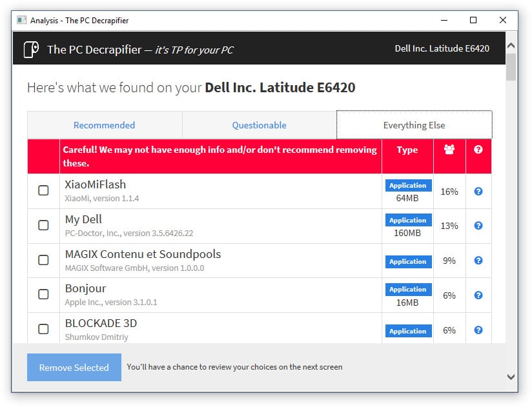Viewport: 532px width, 407px height.
Task: Click the PC Decrapifier toilet paper logo
Action: click(x=31, y=50)
